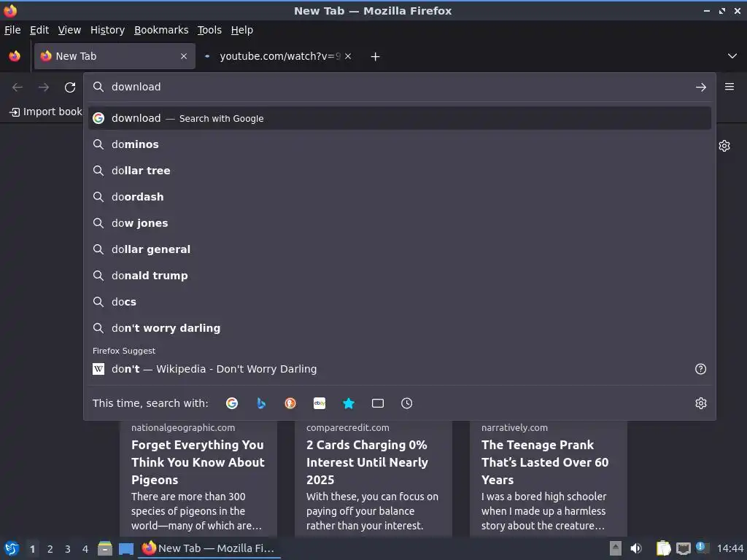Expand the list all tabs chevron
The width and height of the screenshot is (747, 560).
[732, 56]
